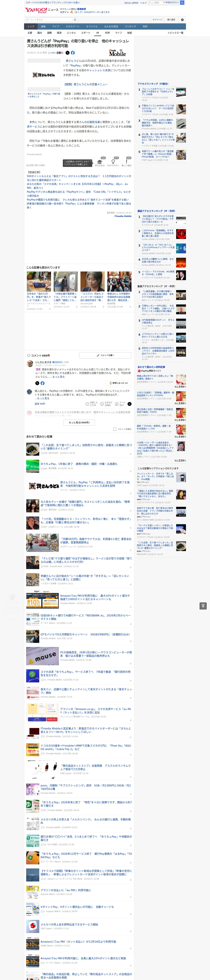This screenshot has height=980, width=210.
Task: Open the 速報 navigation tab
Action: point(43,27)
